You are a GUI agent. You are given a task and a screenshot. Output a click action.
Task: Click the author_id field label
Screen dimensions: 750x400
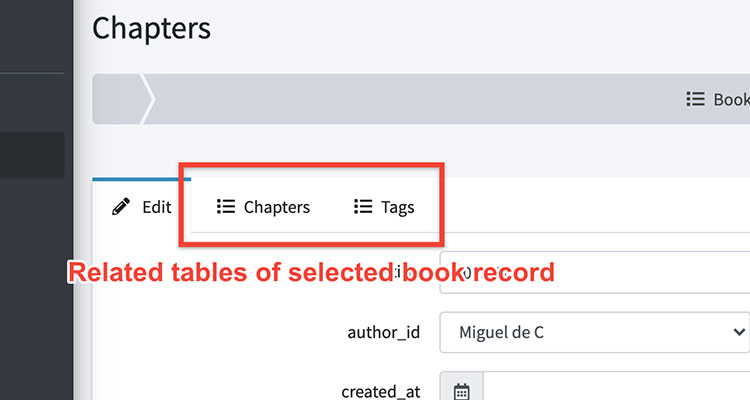pyautogui.click(x=385, y=331)
